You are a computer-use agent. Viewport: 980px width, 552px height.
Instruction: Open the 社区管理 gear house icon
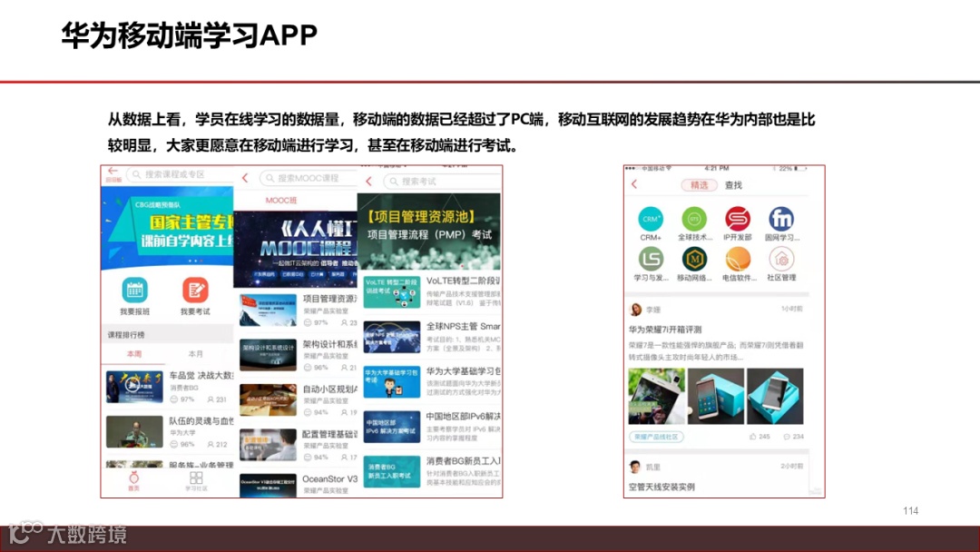[x=781, y=259]
